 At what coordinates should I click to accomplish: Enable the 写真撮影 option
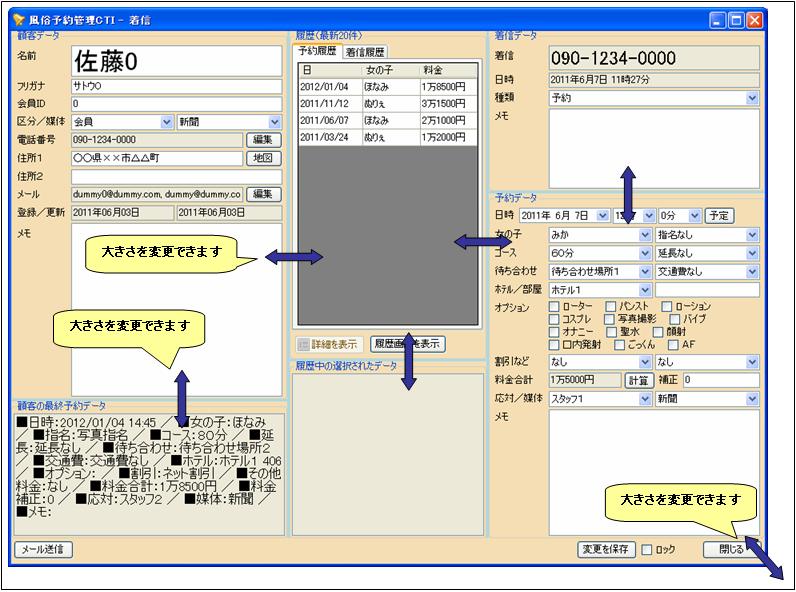(609, 320)
